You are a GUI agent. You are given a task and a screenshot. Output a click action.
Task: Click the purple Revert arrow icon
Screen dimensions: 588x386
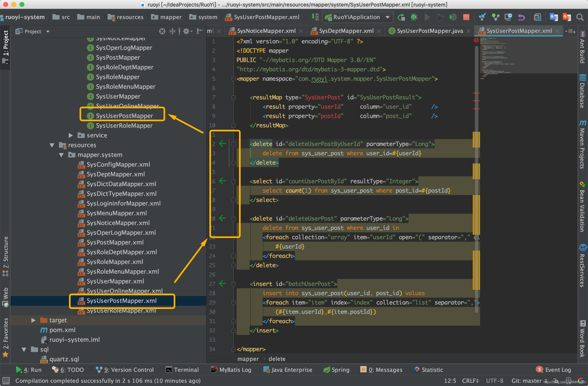coord(521,17)
